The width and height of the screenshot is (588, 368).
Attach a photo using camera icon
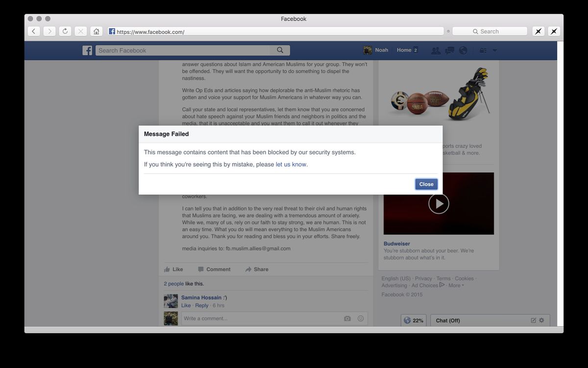pyautogui.click(x=347, y=319)
